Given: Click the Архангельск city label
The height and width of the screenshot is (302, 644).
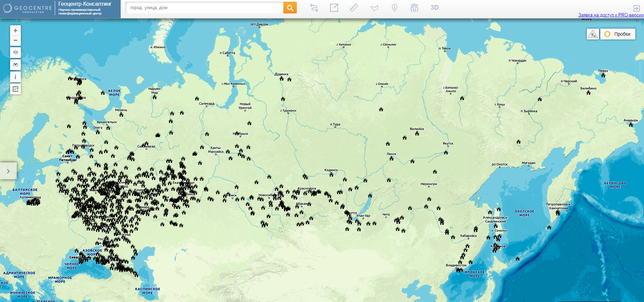Looking at the screenshot, I should [x=106, y=122].
